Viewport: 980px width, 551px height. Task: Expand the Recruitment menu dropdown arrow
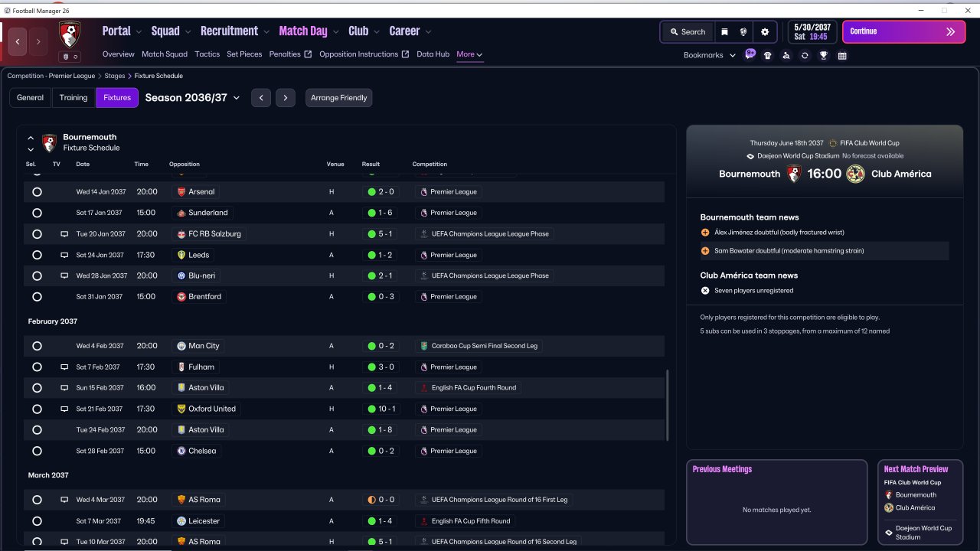(266, 32)
